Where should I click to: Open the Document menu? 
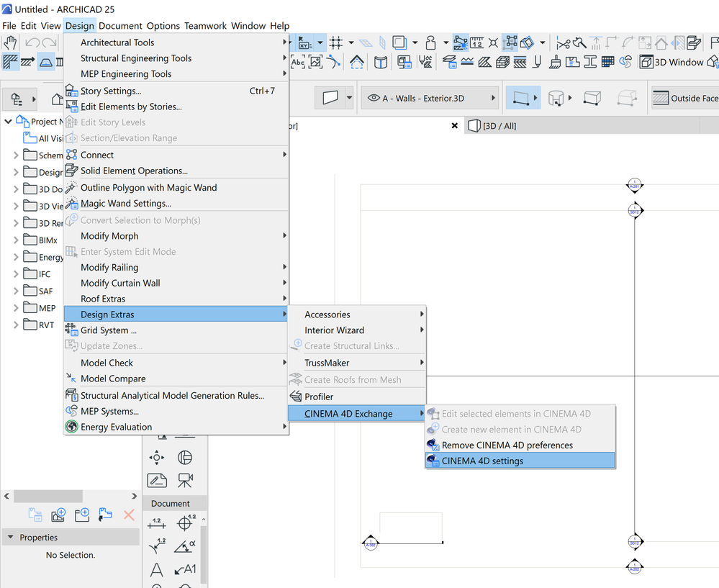pyautogui.click(x=121, y=26)
